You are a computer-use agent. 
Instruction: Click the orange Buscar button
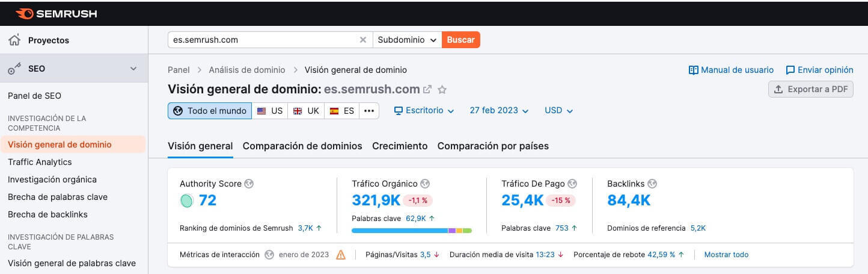click(x=460, y=40)
